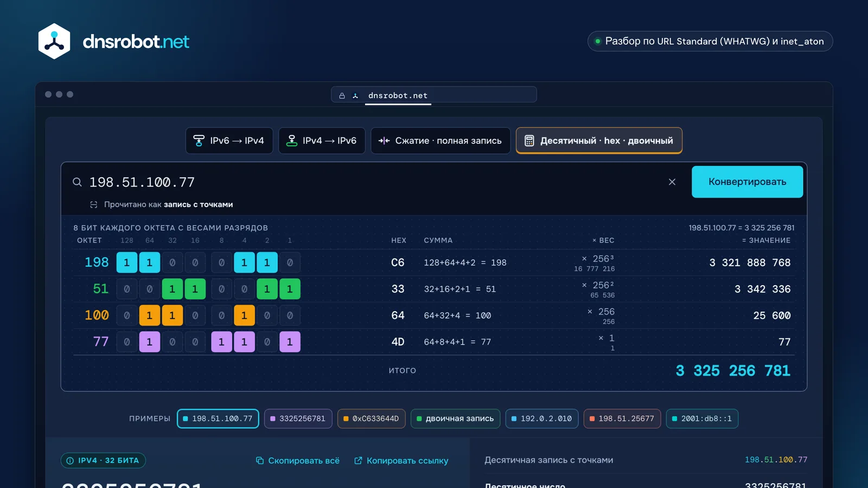868x488 pixels.
Task: Toggle the 128-weight bit in the 198 row
Action: [x=127, y=262]
